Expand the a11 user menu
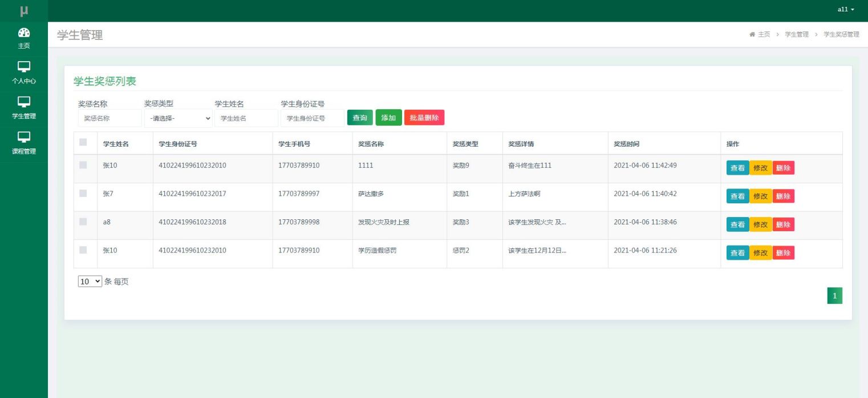Image resolution: width=868 pixels, height=398 pixels. click(x=846, y=10)
